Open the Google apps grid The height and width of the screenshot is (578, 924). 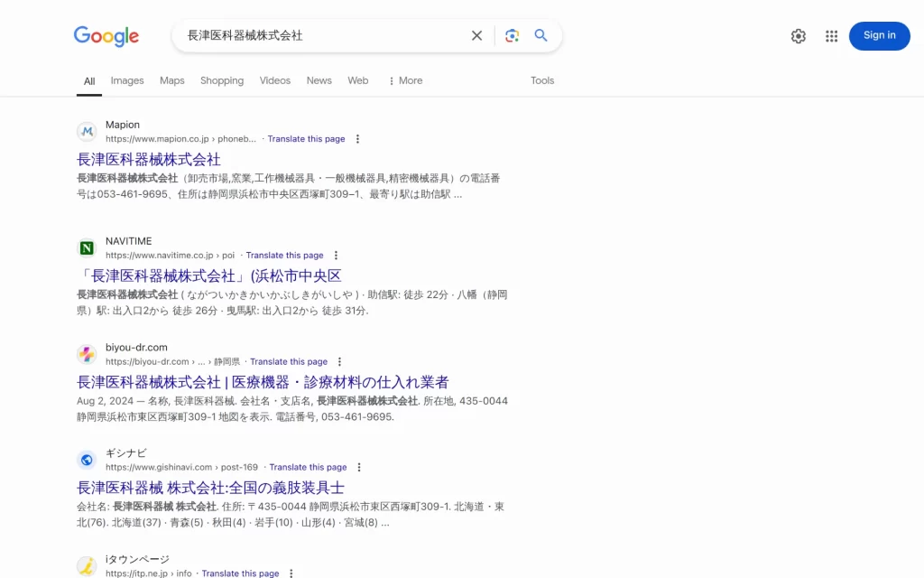[831, 36]
